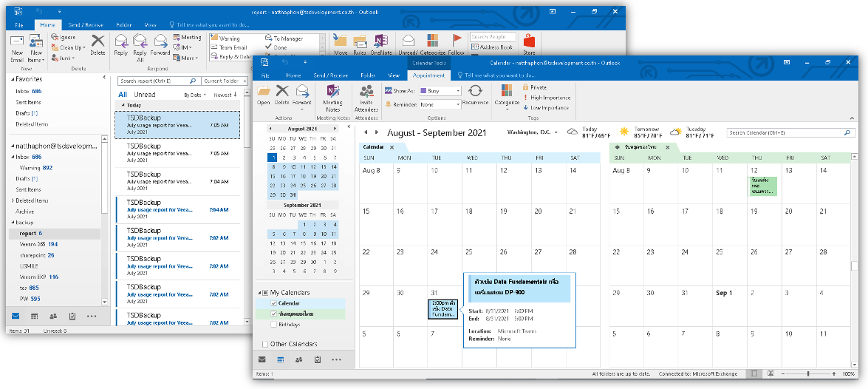The height and width of the screenshot is (389, 868).
Task: Click the Store icon in the mail ribbon
Action: pos(529,45)
